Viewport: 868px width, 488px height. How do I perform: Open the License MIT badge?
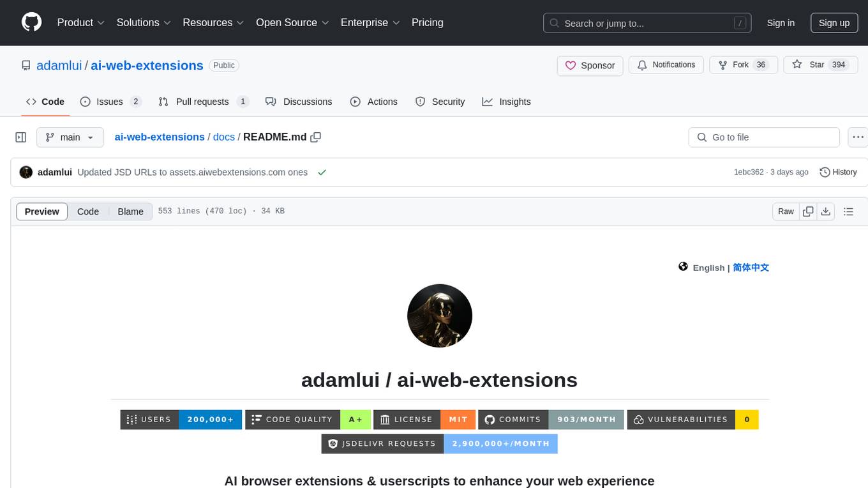(x=424, y=420)
